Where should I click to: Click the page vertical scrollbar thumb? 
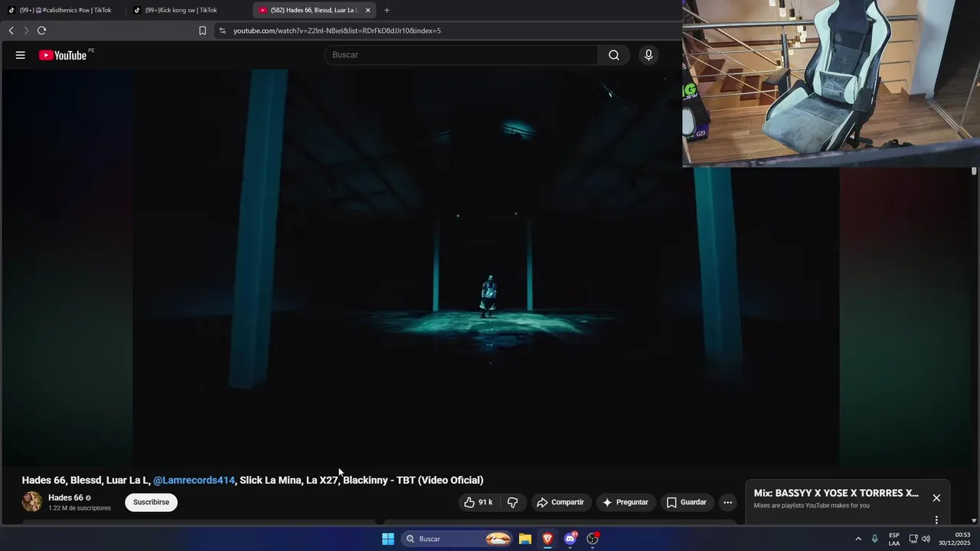point(974,171)
